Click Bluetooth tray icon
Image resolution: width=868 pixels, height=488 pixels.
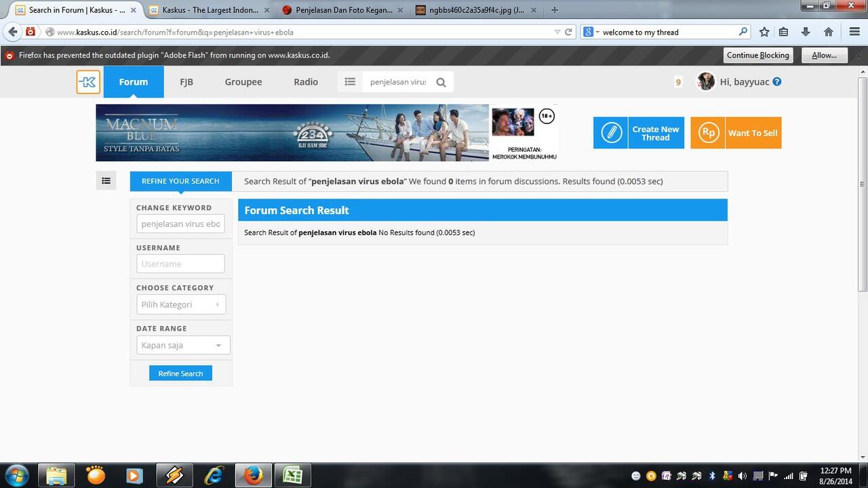[712, 476]
